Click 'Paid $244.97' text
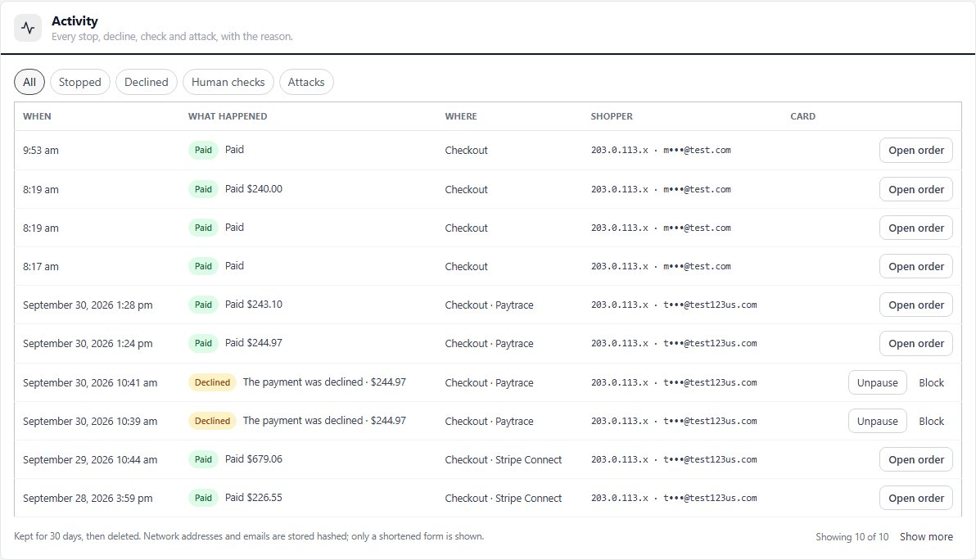The height and width of the screenshot is (560, 976). coord(253,343)
